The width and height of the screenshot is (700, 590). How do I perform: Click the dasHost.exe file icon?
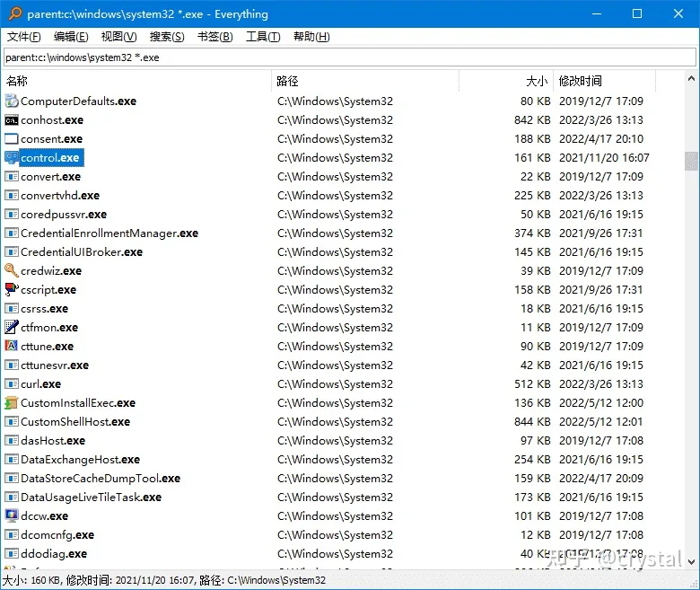pyautogui.click(x=12, y=440)
